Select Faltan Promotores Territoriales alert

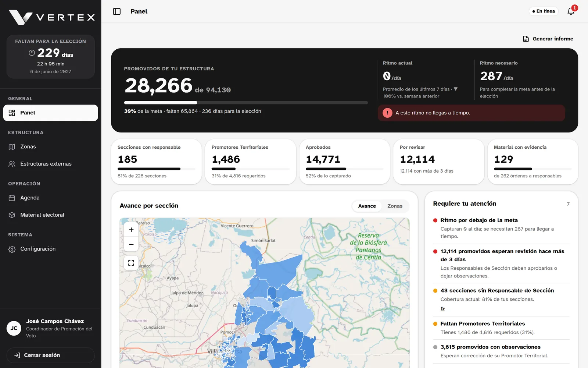click(x=501, y=328)
